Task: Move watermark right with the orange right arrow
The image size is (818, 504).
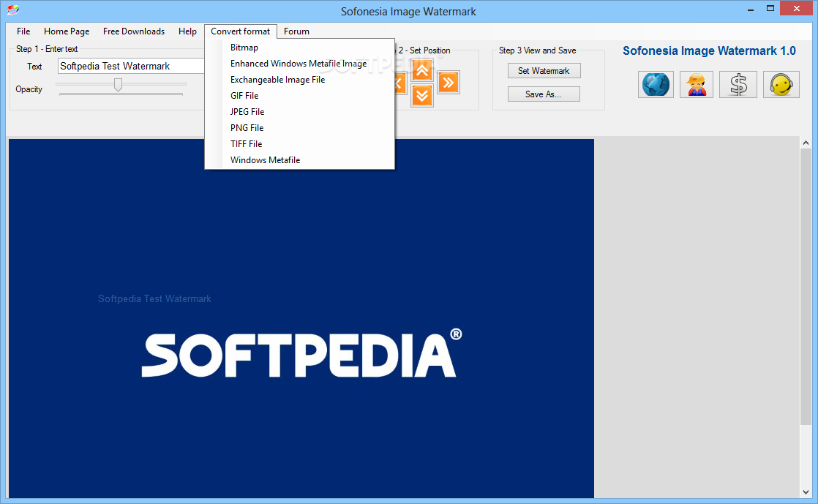Action: point(448,83)
